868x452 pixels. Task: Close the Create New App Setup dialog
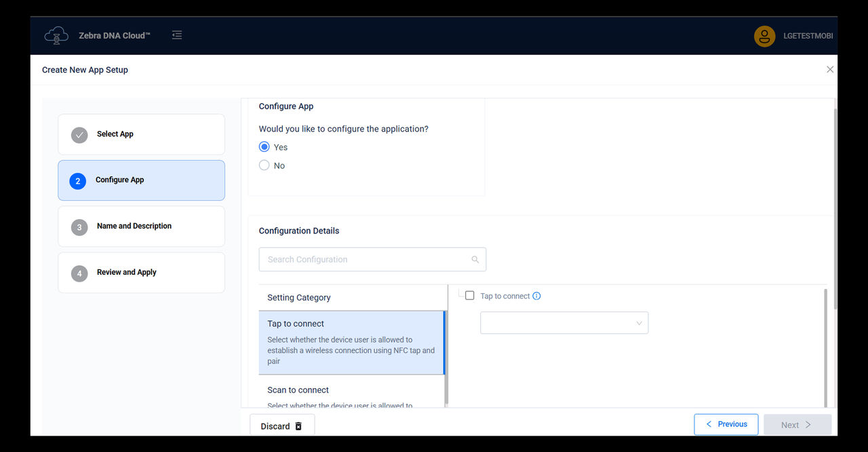[x=830, y=69]
